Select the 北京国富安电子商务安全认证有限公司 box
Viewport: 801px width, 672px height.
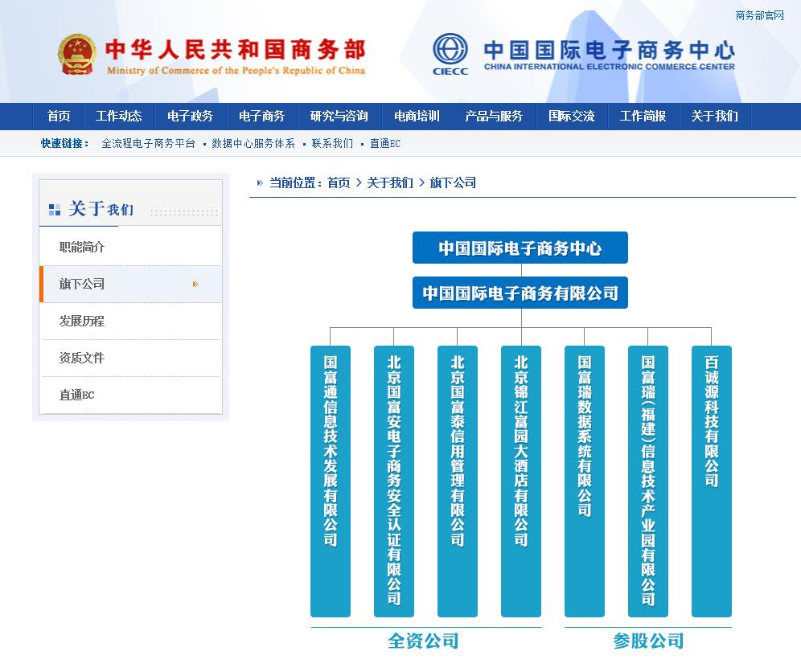[394, 481]
